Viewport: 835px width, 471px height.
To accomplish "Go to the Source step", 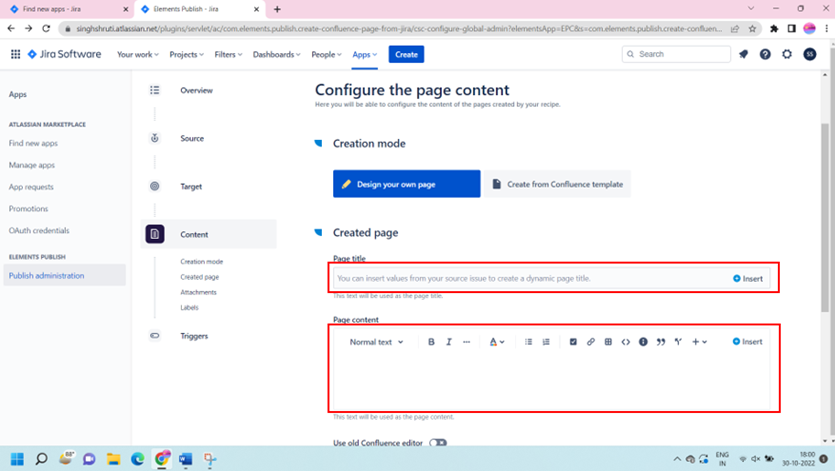I will pyautogui.click(x=192, y=139).
